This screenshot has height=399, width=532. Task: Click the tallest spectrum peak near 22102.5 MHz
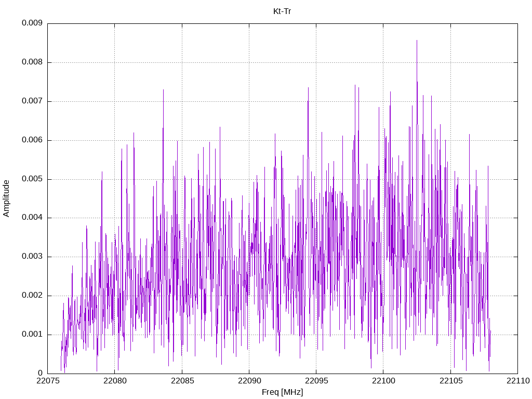click(417, 41)
